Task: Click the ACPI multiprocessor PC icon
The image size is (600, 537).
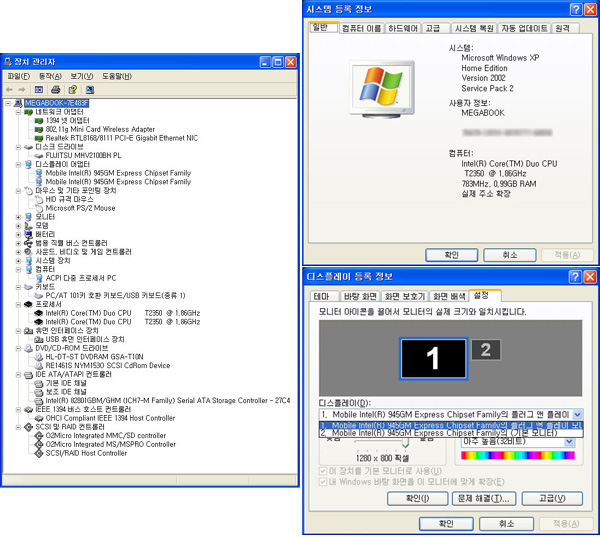Action: (39, 278)
